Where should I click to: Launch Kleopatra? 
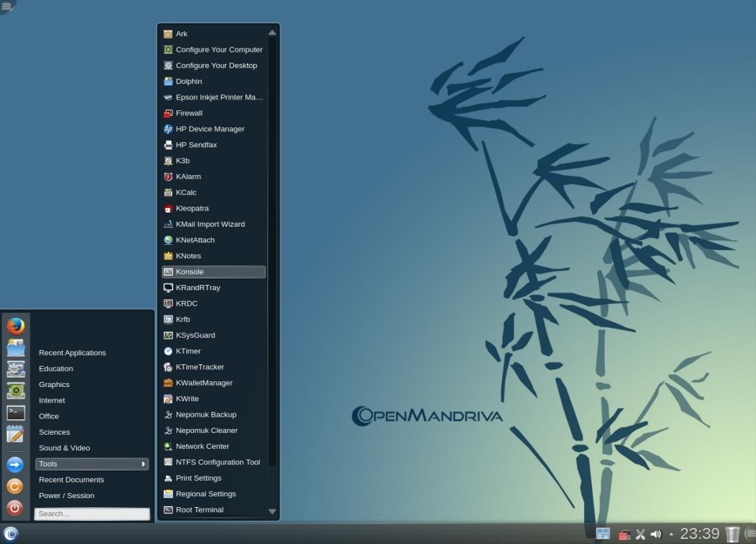[x=214, y=208]
